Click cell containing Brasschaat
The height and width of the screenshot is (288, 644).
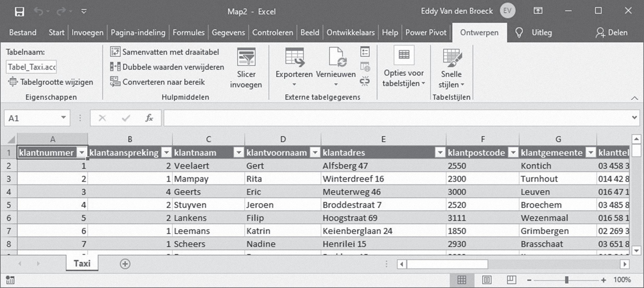click(x=558, y=244)
